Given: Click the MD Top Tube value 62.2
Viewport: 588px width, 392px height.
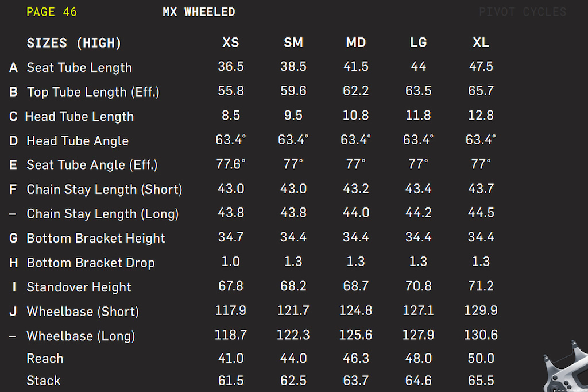Looking at the screenshot, I should click(356, 91).
